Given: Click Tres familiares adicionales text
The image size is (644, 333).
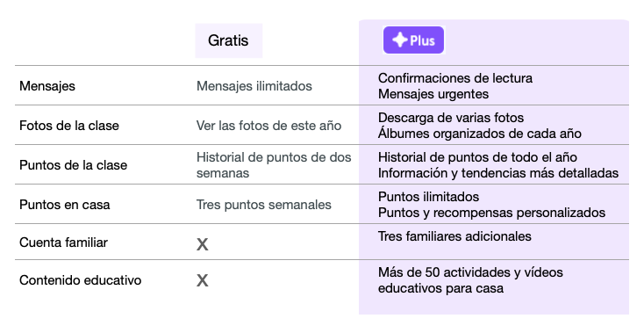Looking at the screenshot, I should 454,236.
